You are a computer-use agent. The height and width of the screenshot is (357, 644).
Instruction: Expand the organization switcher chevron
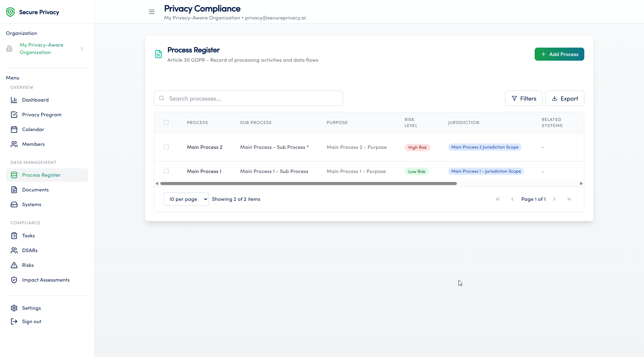[x=82, y=49]
